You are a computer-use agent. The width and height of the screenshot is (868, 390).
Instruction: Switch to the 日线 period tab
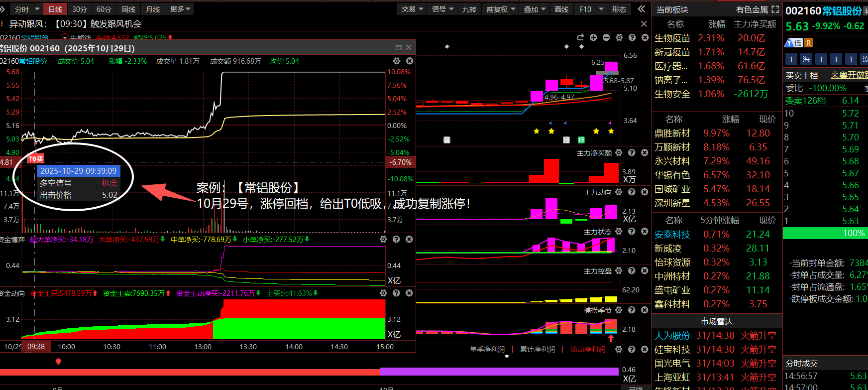click(x=55, y=9)
